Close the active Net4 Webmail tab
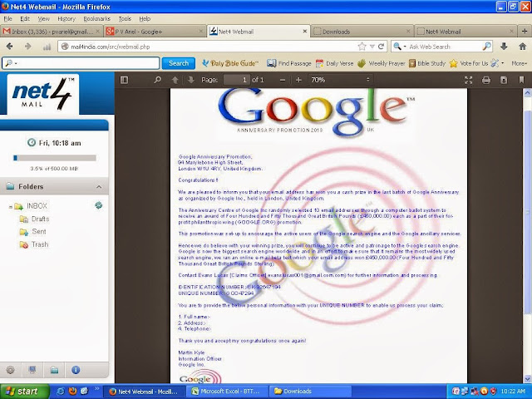The image size is (532, 399). click(x=304, y=32)
